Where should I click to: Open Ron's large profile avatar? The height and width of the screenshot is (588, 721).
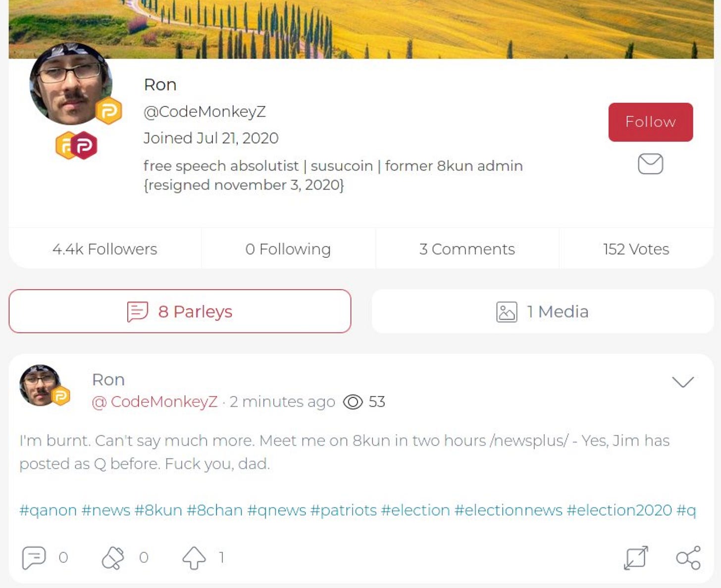(71, 84)
